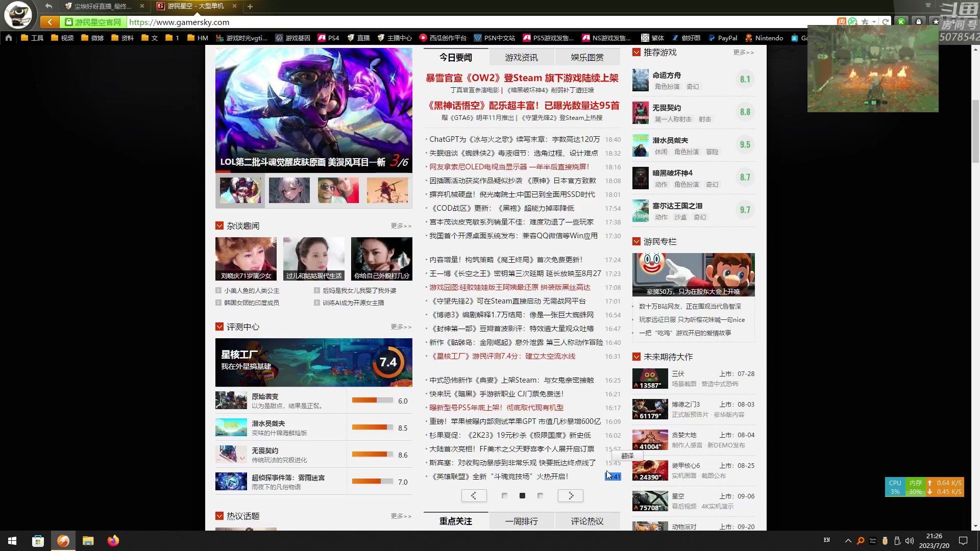Go back with the orange arrow button

50,22
